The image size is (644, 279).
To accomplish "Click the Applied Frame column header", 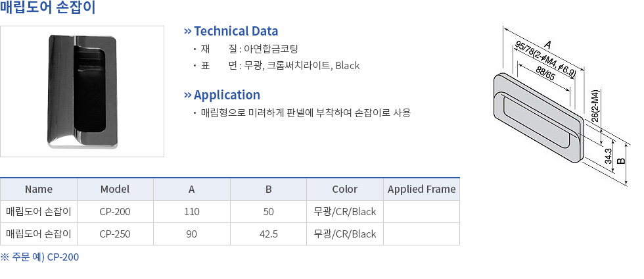I will tap(422, 190).
